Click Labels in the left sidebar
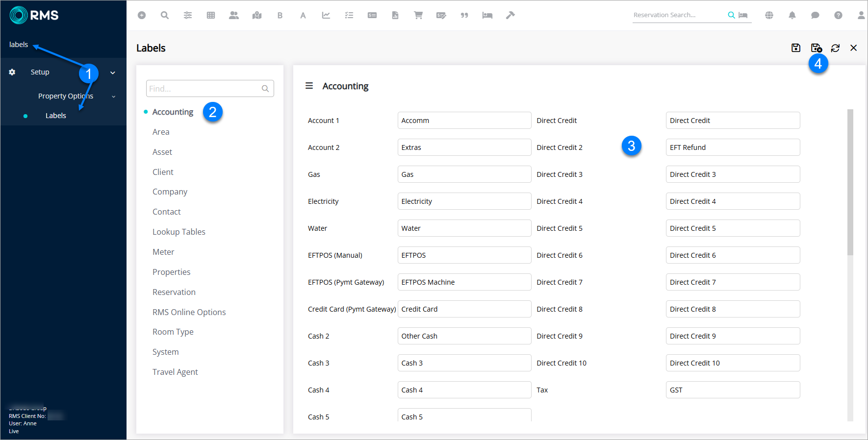Screen dimensions: 868x440 click(x=55, y=116)
